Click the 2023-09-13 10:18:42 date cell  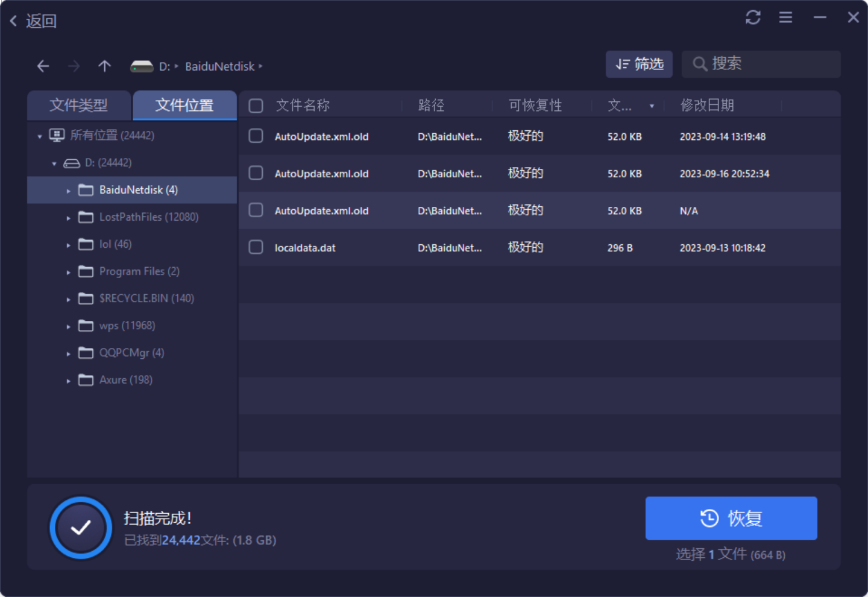pyautogui.click(x=723, y=248)
